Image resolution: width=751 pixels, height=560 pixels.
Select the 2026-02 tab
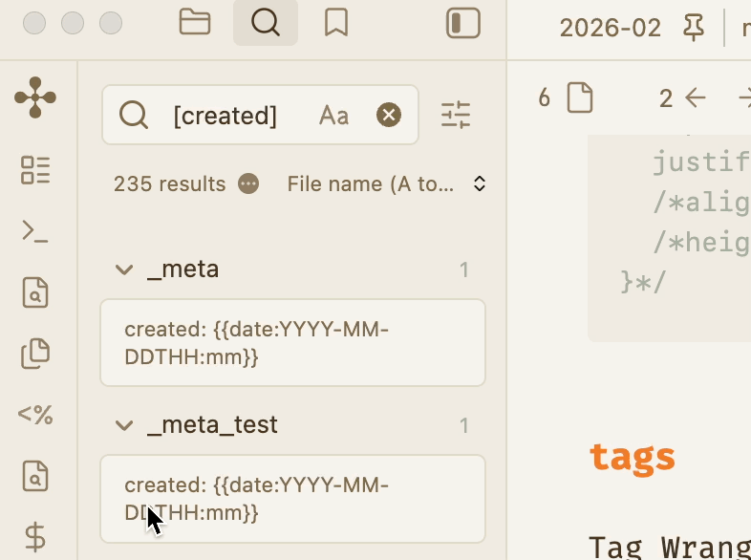pyautogui.click(x=610, y=28)
